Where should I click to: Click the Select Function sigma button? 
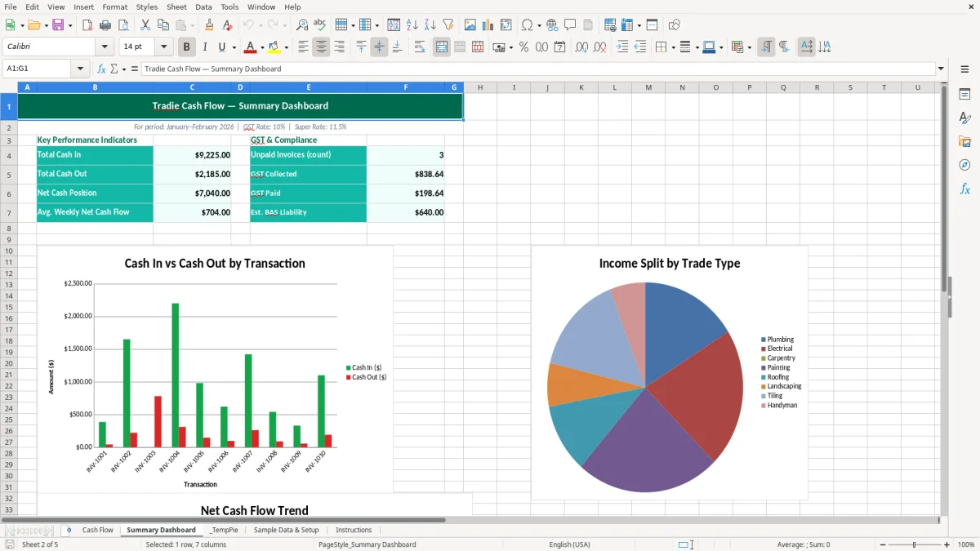pyautogui.click(x=114, y=69)
